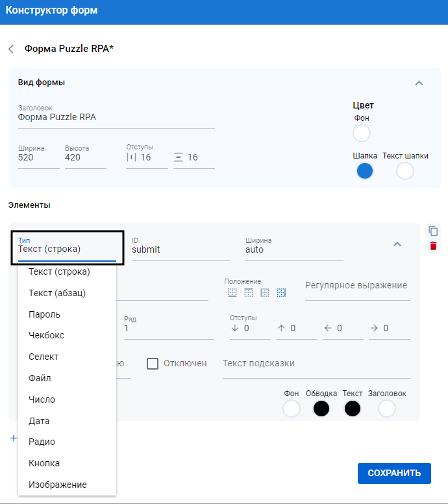Open the Текст шапки color swatch

405,171
